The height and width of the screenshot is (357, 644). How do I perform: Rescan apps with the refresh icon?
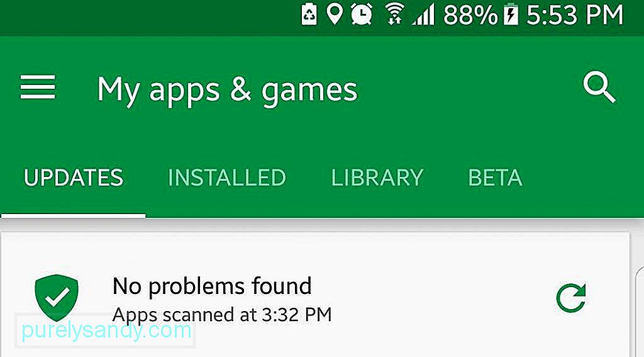point(571,297)
